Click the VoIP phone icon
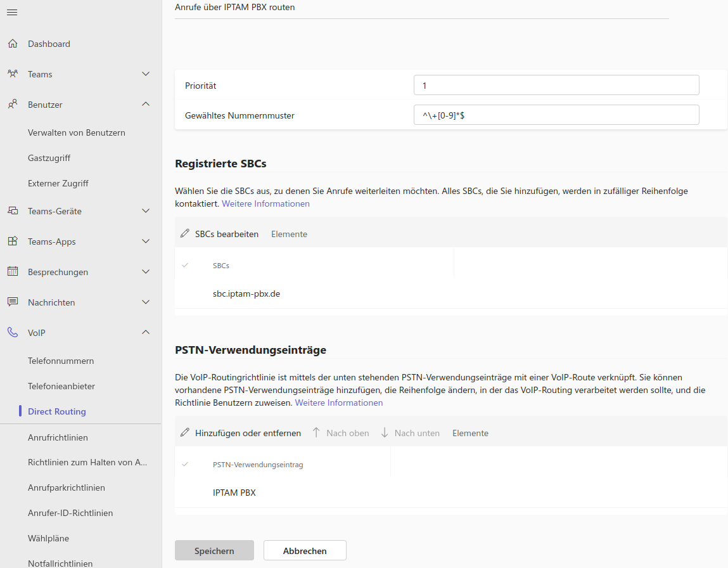Image resolution: width=728 pixels, height=568 pixels. (x=13, y=333)
